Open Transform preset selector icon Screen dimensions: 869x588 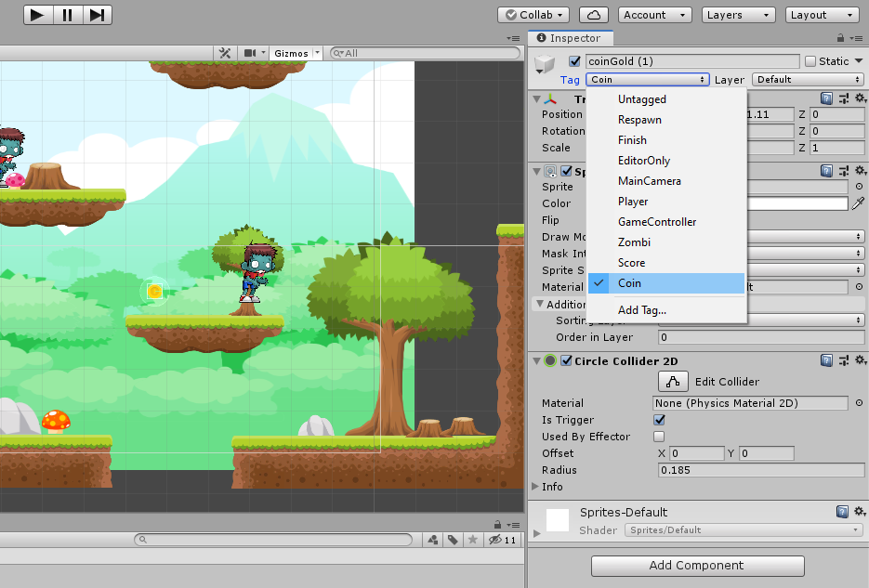tap(844, 98)
